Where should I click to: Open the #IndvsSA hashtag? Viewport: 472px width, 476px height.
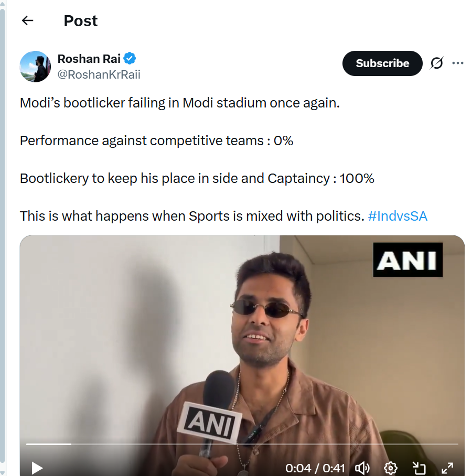(x=398, y=216)
